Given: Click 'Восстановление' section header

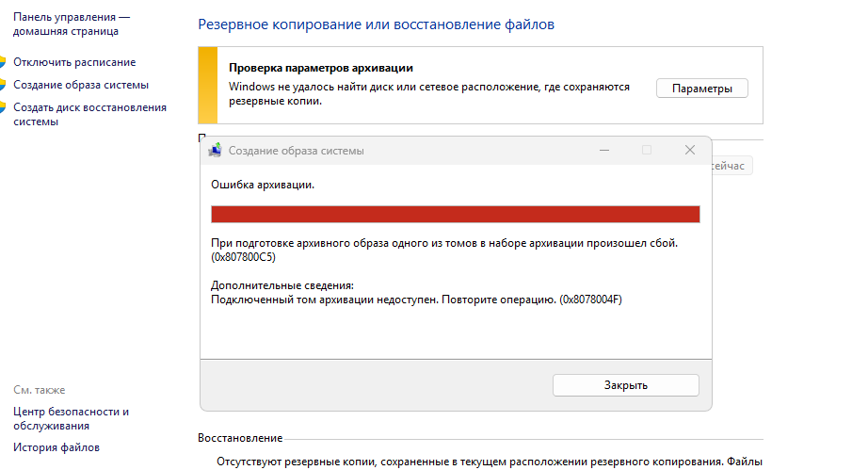Looking at the screenshot, I should click(x=240, y=438).
